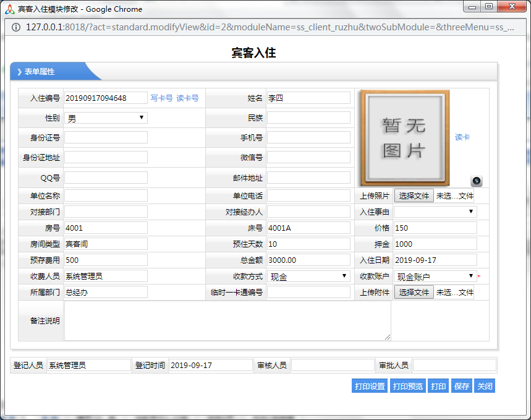This screenshot has width=531, height=420.
Task: Click the site info icon in address bar
Action: [15, 28]
